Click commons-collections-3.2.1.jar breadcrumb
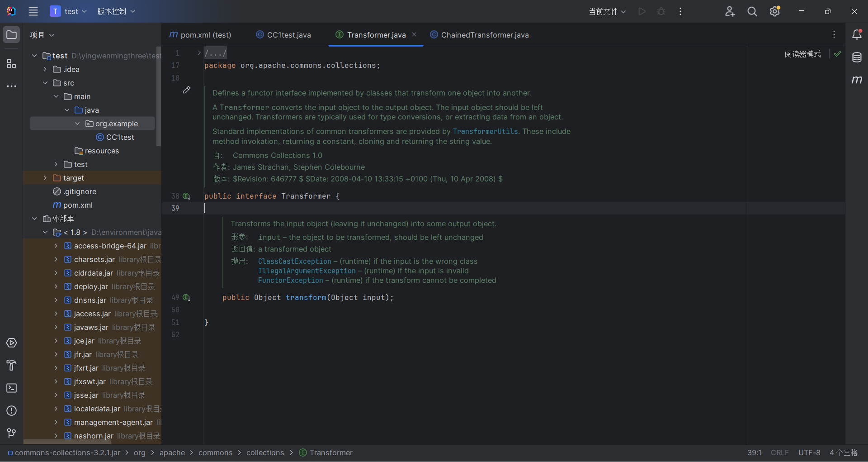868x462 pixels. 64,452
